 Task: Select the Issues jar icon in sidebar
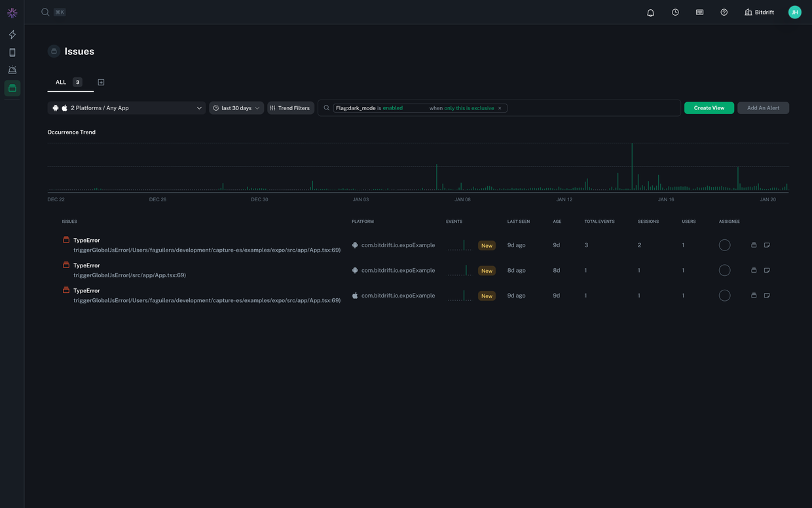click(12, 87)
